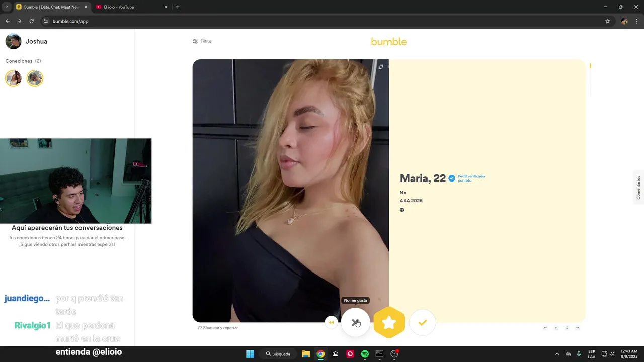Open the terminal app from the taskbar

pyautogui.click(x=379, y=354)
